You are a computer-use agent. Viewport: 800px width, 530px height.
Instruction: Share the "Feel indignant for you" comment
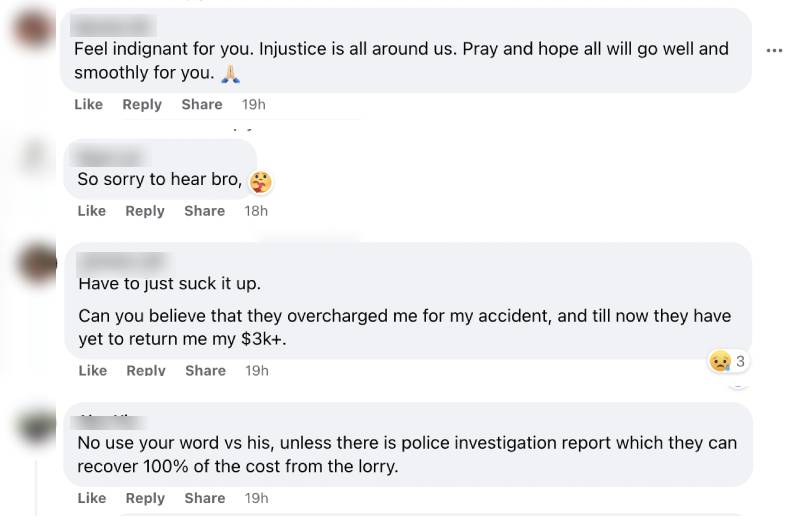coord(202,104)
